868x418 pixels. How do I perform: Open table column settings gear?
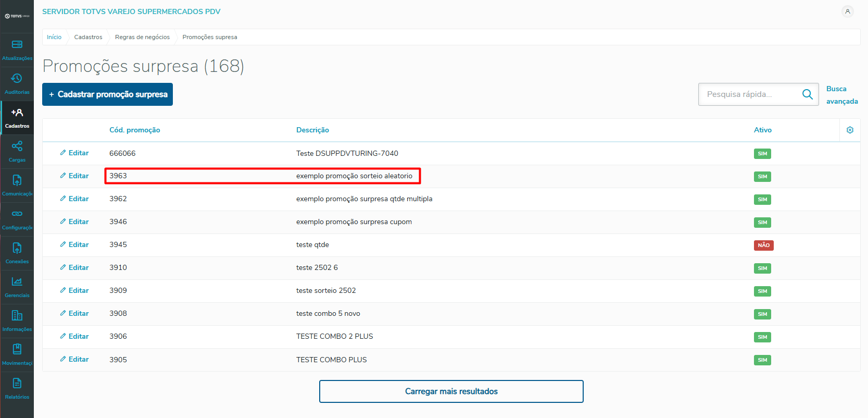pyautogui.click(x=850, y=130)
